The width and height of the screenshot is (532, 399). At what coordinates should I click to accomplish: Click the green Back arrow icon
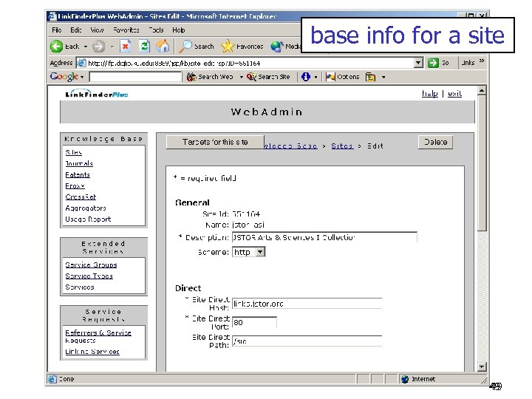56,47
